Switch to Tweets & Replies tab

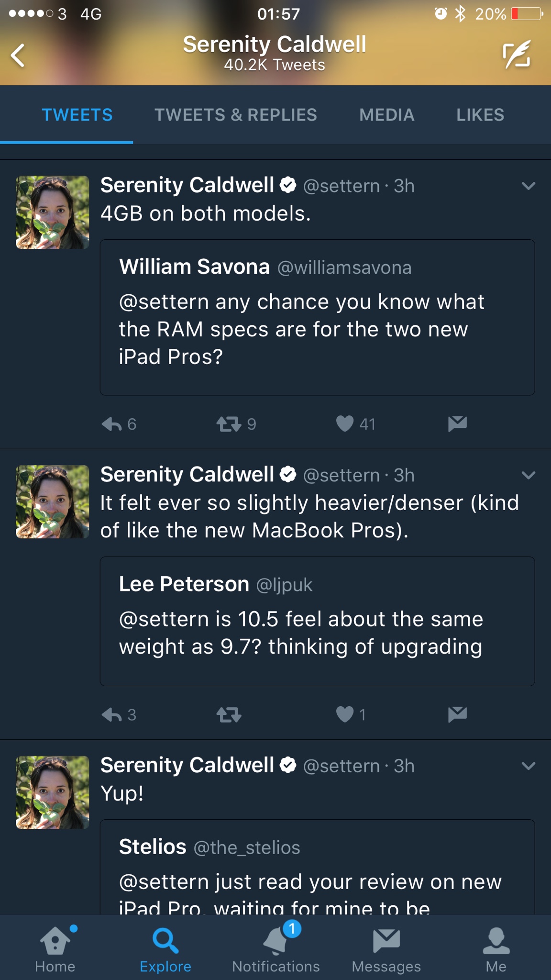pos(235,115)
